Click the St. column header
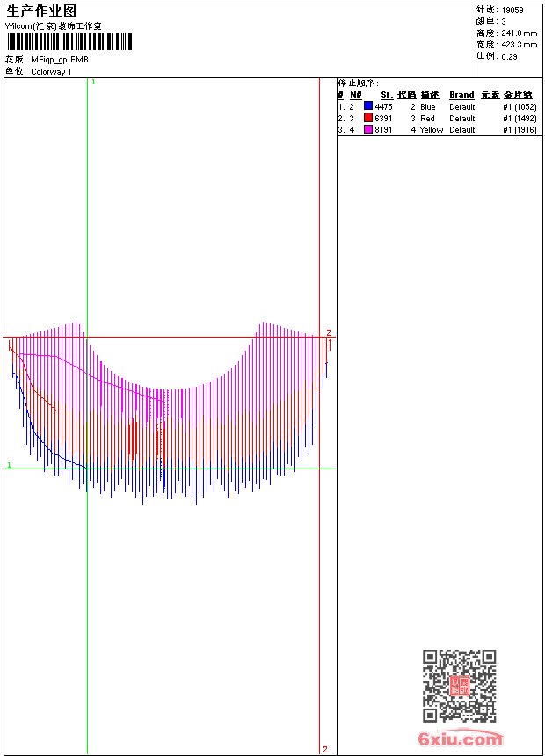This screenshot has width=545, height=756. coord(386,95)
